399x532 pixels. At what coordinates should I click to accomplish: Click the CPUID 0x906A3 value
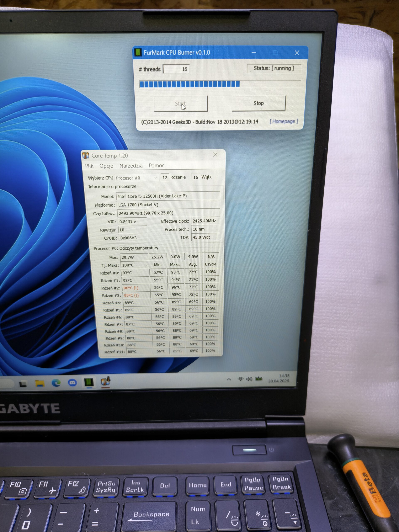[133, 238]
